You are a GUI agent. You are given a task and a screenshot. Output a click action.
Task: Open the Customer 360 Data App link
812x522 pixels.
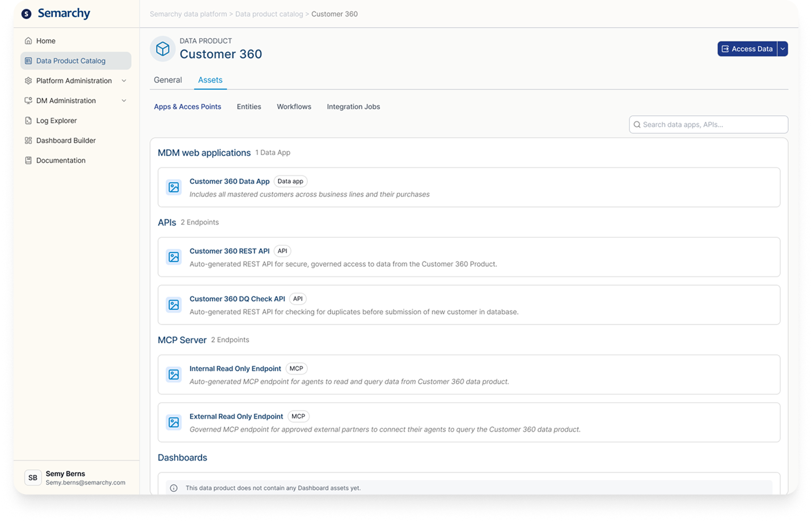[230, 182]
